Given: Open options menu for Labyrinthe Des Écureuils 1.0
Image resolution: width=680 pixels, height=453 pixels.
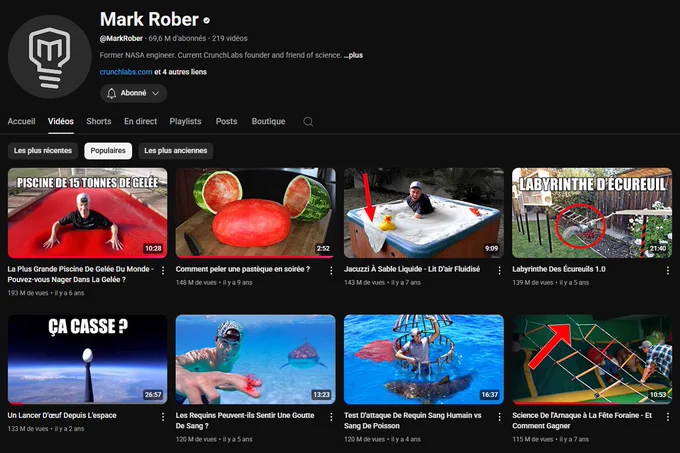Looking at the screenshot, I should pyautogui.click(x=667, y=270).
